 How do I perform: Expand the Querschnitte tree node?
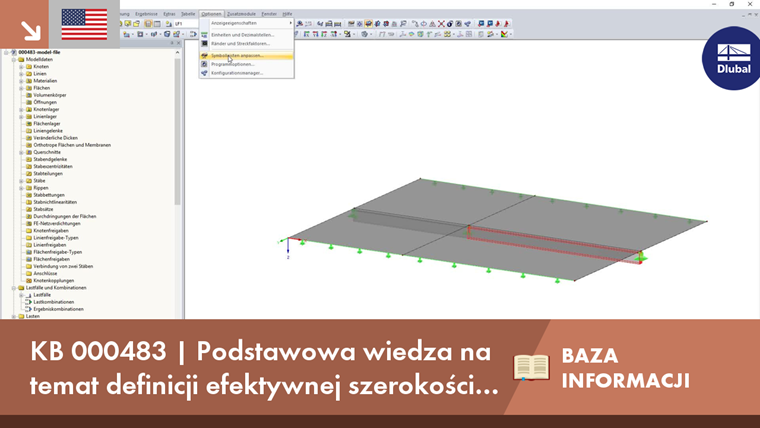click(x=21, y=152)
